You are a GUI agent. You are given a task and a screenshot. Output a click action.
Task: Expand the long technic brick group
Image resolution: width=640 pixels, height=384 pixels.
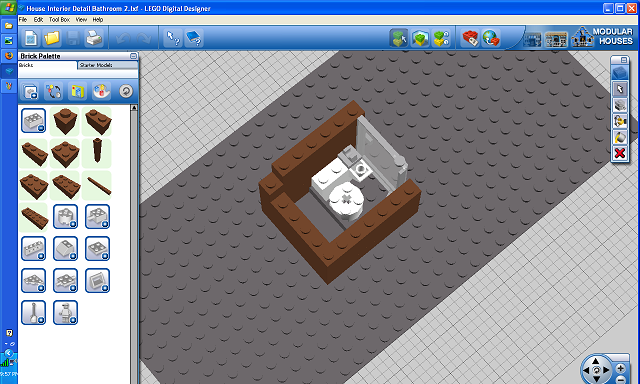tap(33, 249)
